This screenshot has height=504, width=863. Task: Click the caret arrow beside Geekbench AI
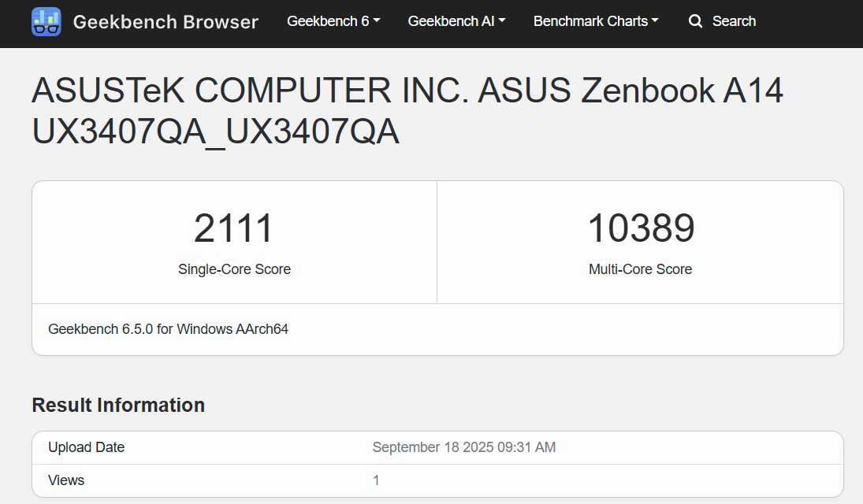pyautogui.click(x=503, y=21)
